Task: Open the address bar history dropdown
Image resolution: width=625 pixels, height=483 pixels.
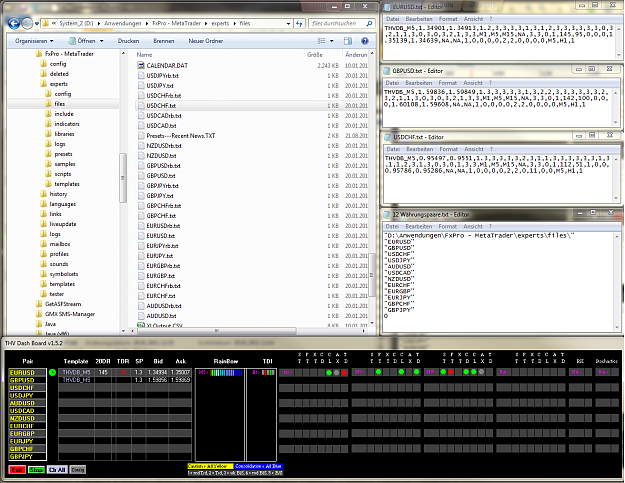Action: point(289,24)
